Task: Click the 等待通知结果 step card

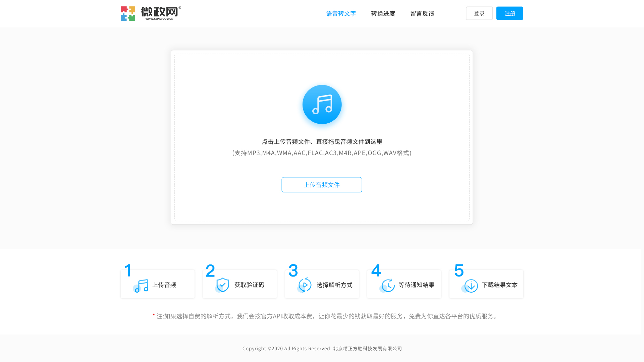Action: click(404, 284)
